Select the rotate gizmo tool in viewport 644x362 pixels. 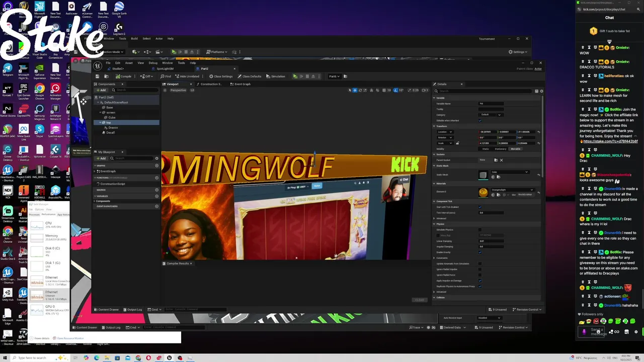(x=360, y=90)
